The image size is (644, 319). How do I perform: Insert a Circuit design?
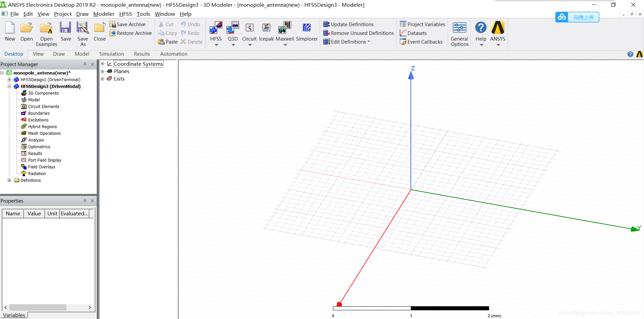coord(249,28)
